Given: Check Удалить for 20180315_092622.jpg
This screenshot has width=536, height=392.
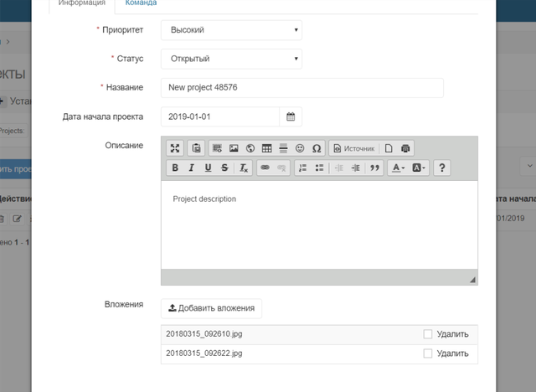Looking at the screenshot, I should coord(428,353).
